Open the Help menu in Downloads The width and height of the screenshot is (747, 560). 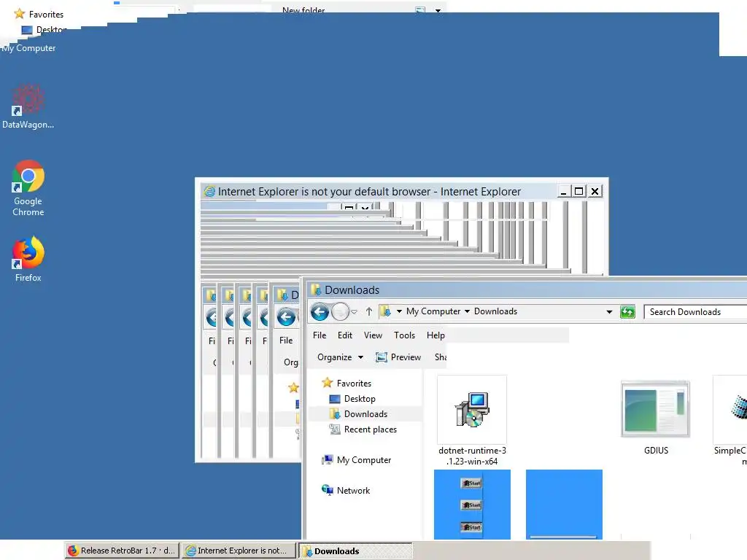pyautogui.click(x=436, y=335)
